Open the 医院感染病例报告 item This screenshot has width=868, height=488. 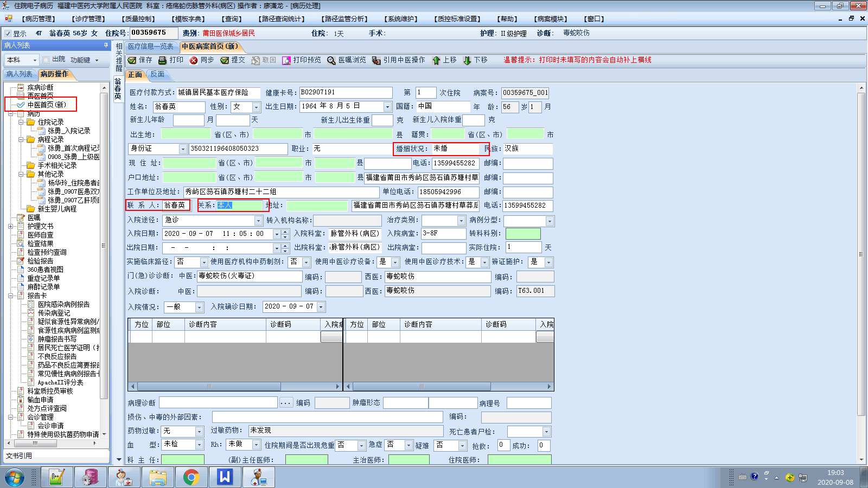pos(63,304)
